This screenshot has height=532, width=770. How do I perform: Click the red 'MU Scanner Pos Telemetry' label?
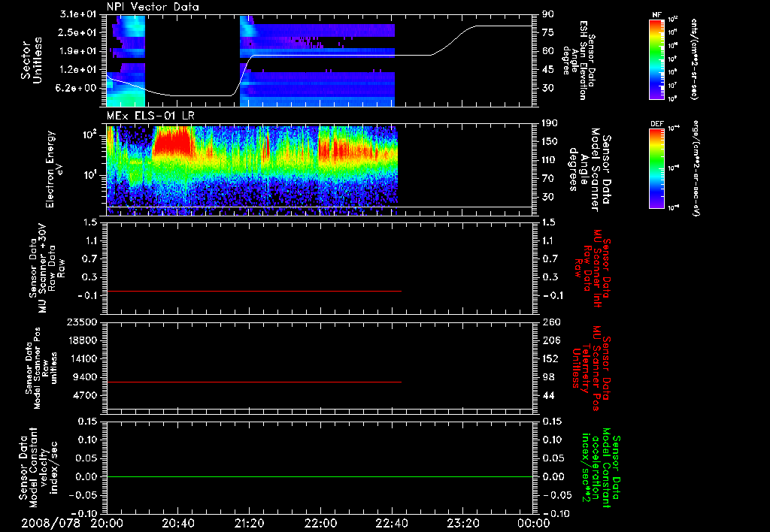(591, 367)
